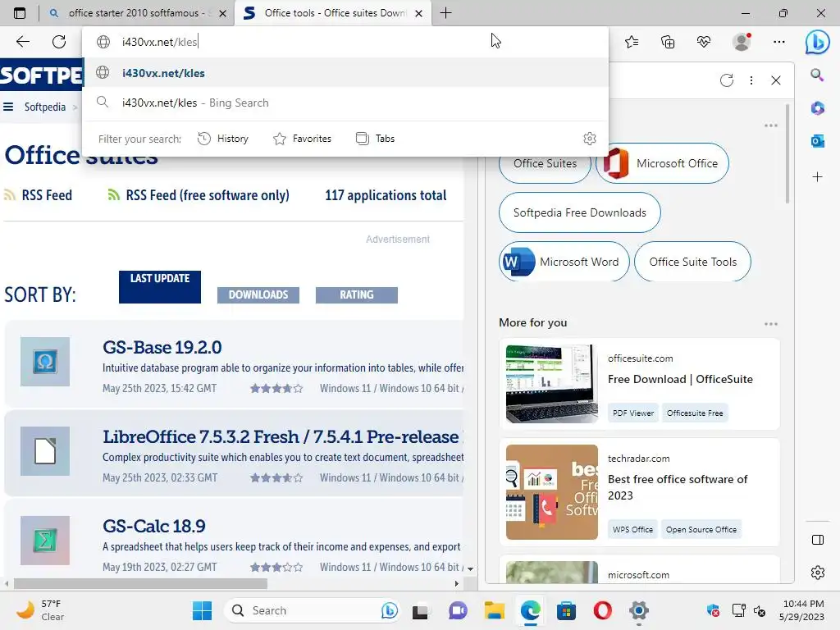The image size is (840, 630).
Task: Open Settings gear on taskbar
Action: click(638, 610)
